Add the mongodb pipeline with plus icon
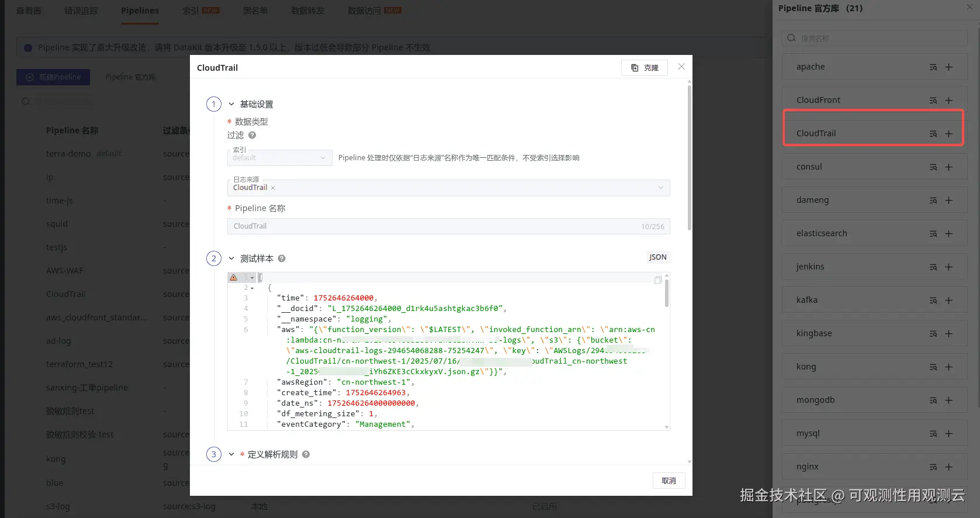 coord(949,400)
